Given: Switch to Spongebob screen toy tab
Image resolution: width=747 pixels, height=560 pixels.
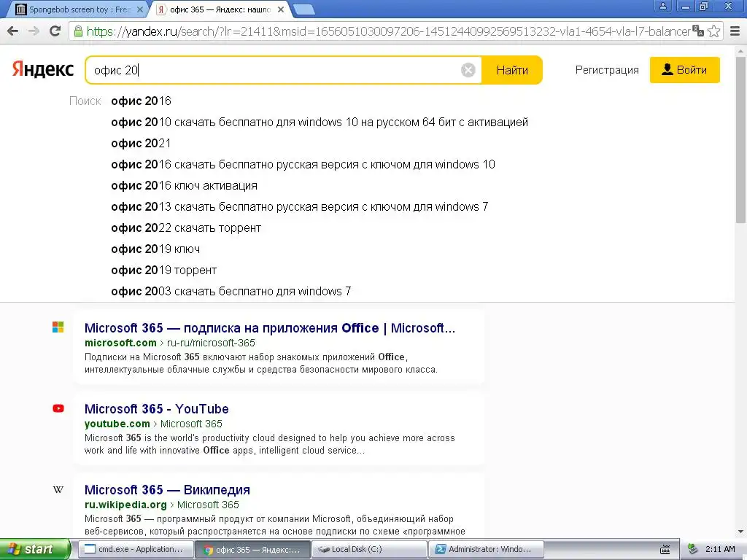Looking at the screenshot, I should 79,9.
